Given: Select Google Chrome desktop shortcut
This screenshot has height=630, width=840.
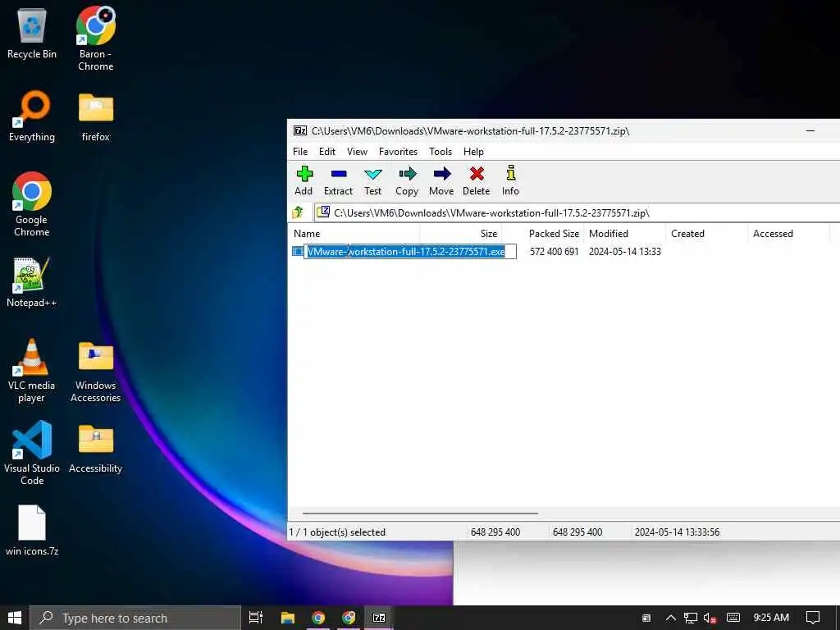Looking at the screenshot, I should pos(32,204).
